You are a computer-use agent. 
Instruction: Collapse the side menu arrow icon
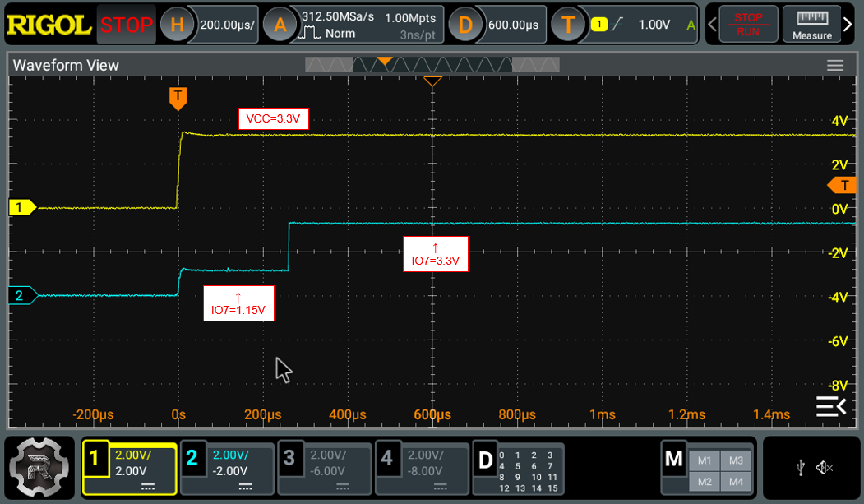click(x=831, y=406)
